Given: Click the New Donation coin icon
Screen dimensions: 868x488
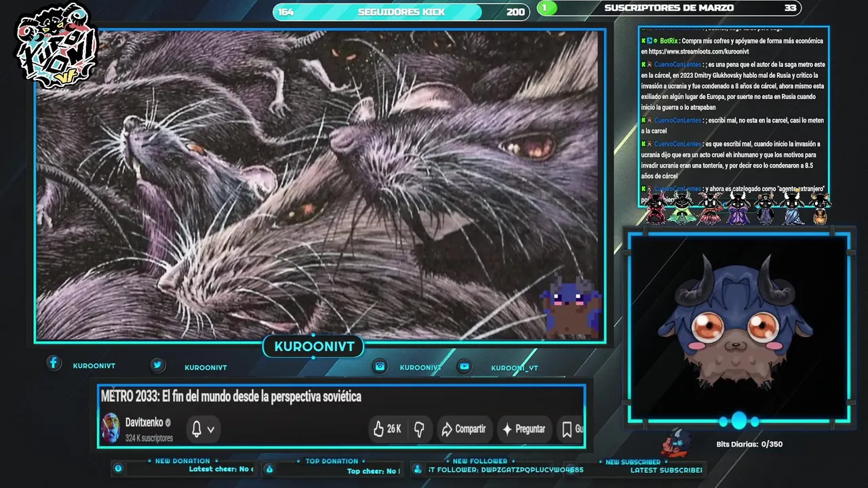Looking at the screenshot, I should tap(119, 468).
